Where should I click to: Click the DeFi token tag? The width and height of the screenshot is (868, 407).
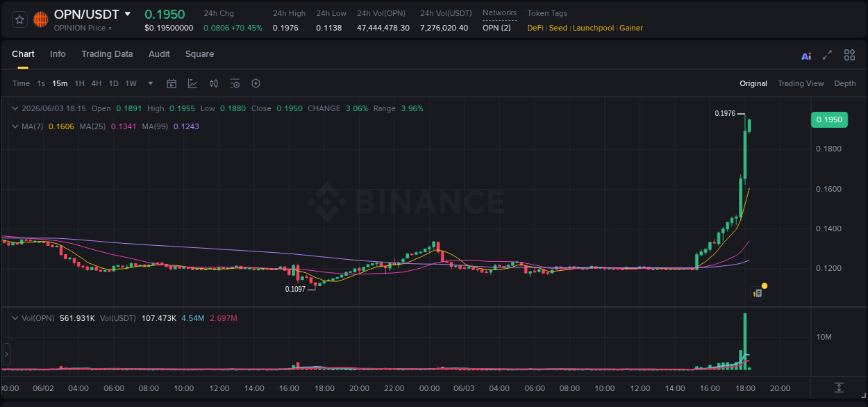click(535, 28)
